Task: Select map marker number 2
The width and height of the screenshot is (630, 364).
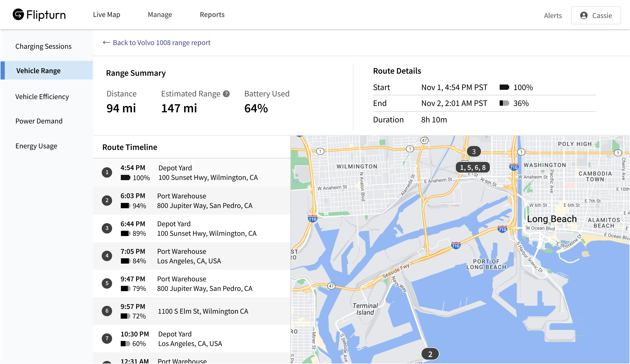Action: (430, 354)
